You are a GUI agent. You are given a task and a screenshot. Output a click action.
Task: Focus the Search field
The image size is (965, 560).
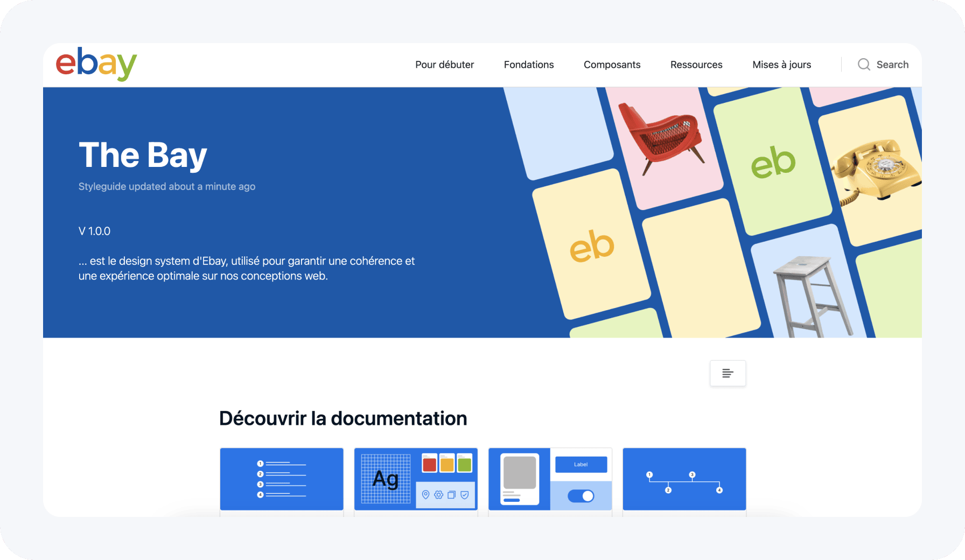(883, 65)
